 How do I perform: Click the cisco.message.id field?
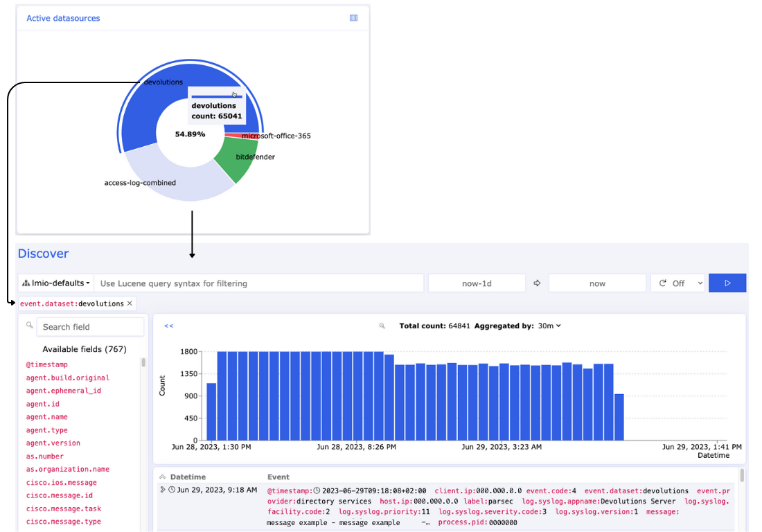click(60, 495)
